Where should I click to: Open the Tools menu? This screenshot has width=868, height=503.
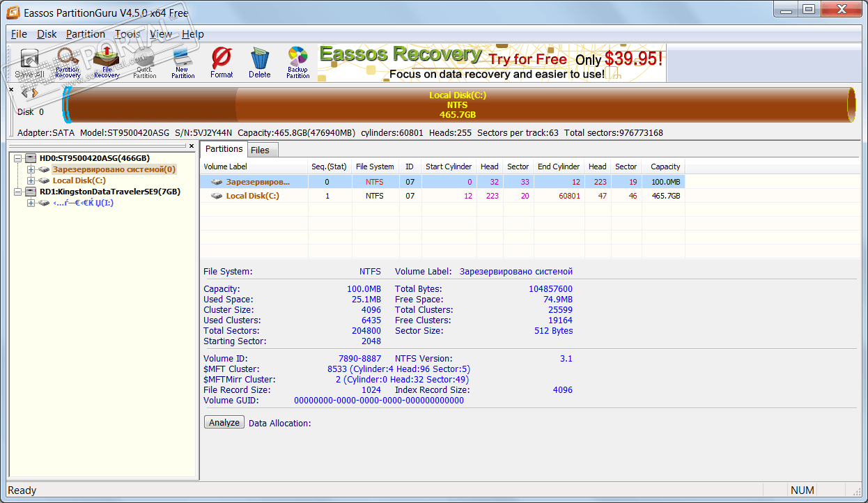click(127, 34)
